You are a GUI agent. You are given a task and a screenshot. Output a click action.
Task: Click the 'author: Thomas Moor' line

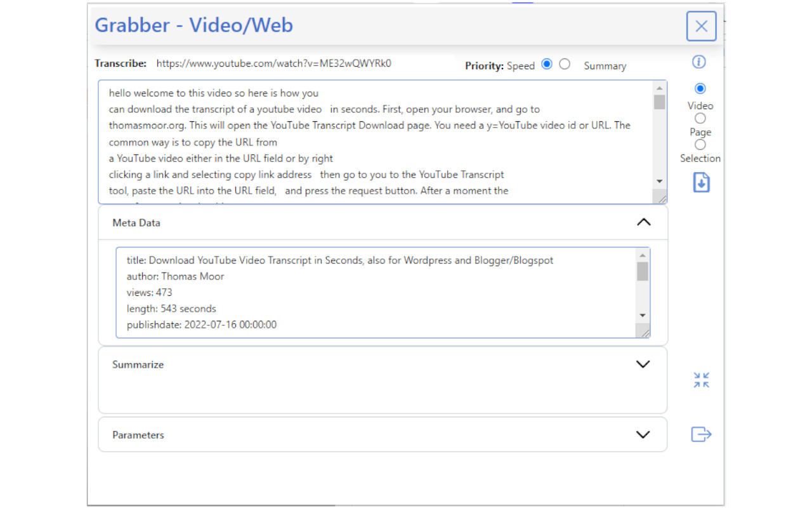click(x=175, y=276)
